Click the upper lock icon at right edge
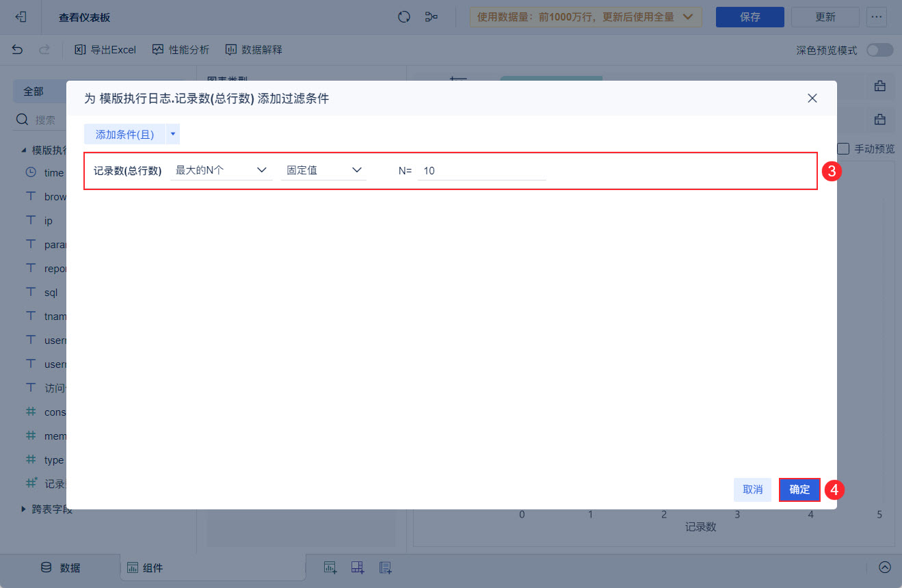Screen dimensions: 902x588 click(879, 86)
